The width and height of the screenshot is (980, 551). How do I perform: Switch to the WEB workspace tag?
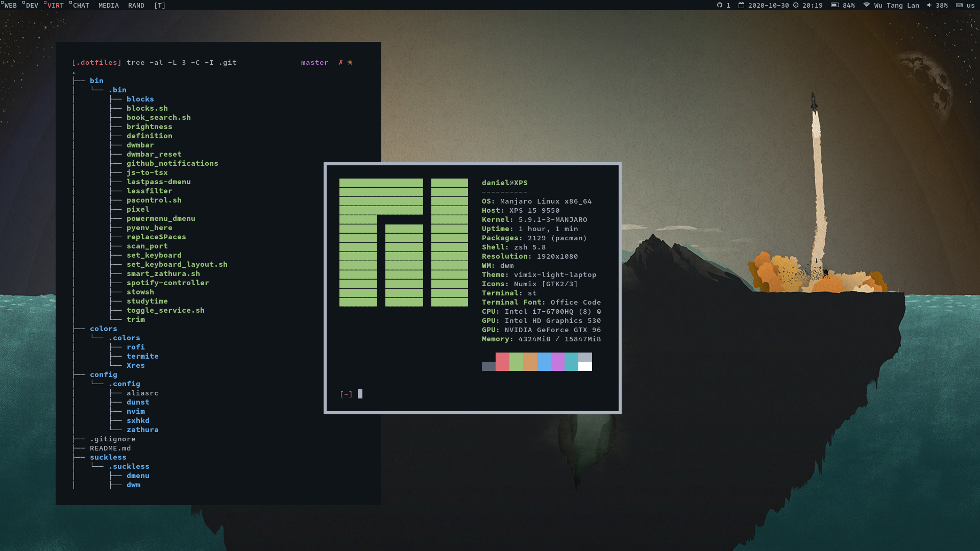click(10, 6)
